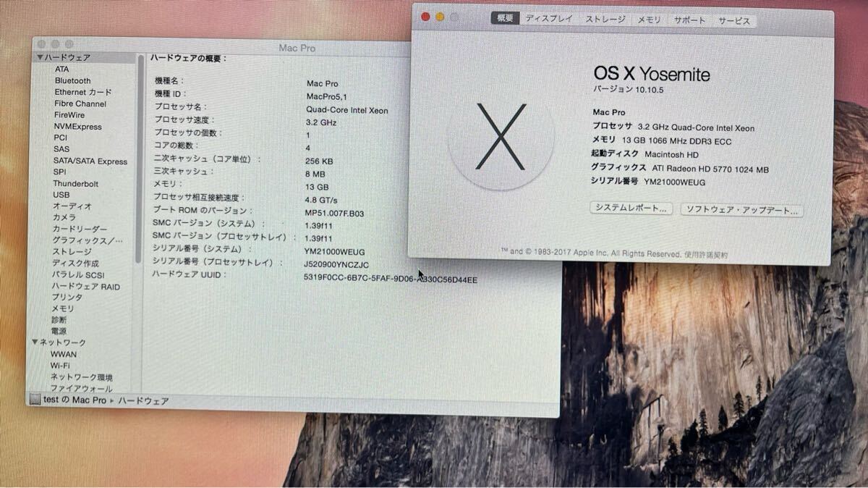
Task: Select Wi-Fi under ネットワーク
Action: coord(60,366)
